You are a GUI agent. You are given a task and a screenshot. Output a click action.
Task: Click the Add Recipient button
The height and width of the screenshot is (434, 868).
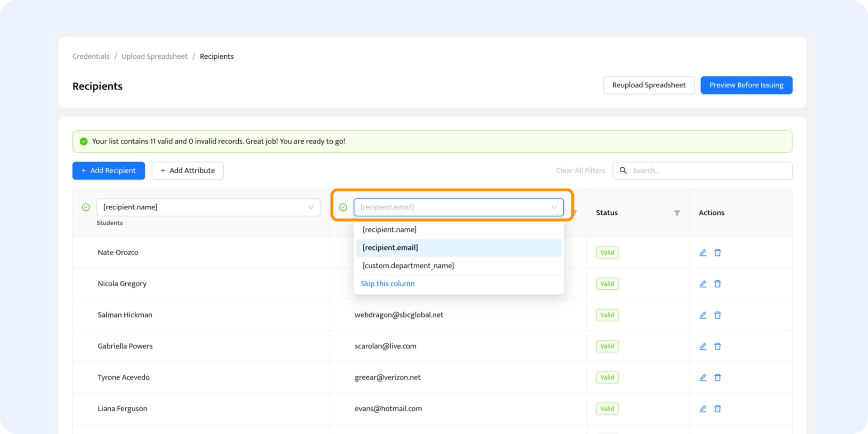[x=108, y=170]
